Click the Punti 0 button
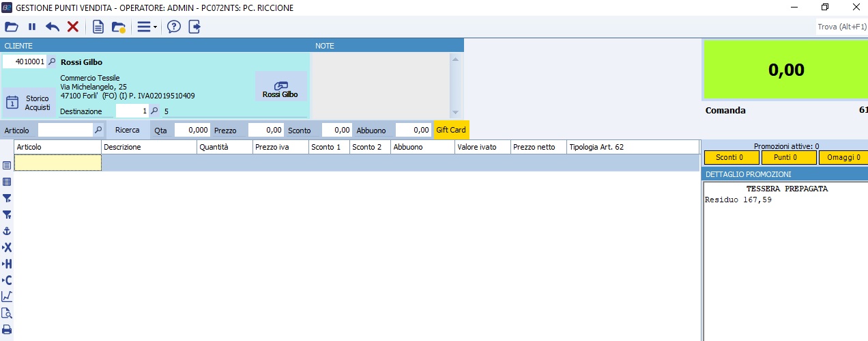Viewport: 868px width, 341px height. (789, 157)
